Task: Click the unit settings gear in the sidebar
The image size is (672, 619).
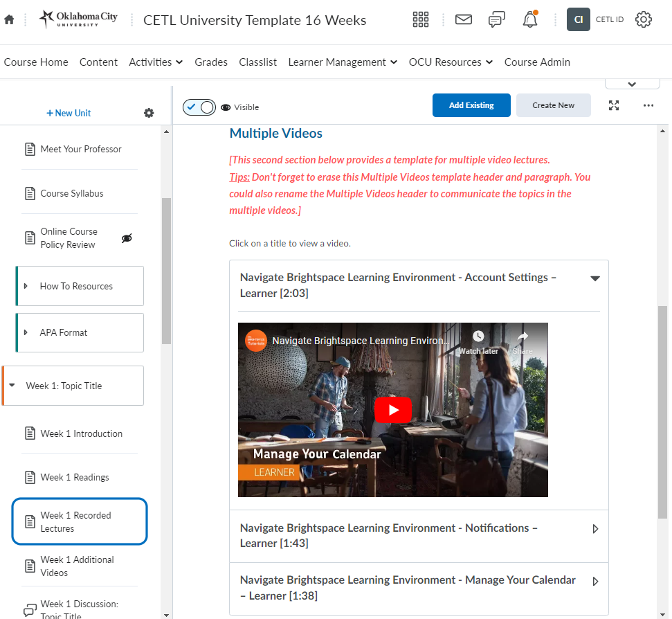Action: [149, 113]
